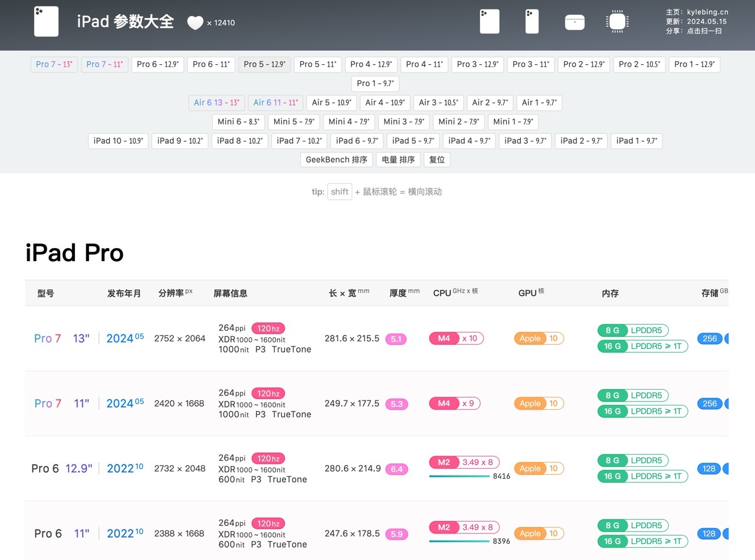This screenshot has height=560, width=755.
Task: Sort by 电量 排序 button
Action: pos(398,160)
